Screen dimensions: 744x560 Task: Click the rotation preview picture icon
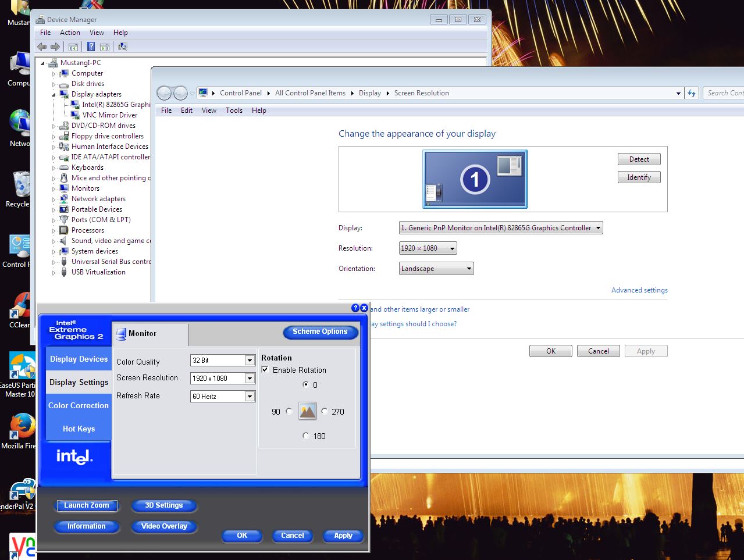click(x=307, y=411)
